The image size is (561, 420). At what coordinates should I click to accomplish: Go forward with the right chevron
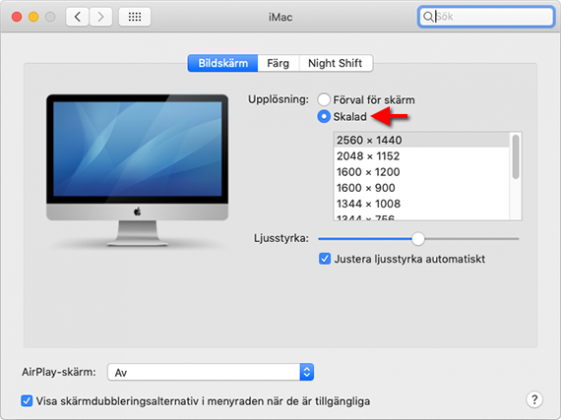pyautogui.click(x=101, y=17)
